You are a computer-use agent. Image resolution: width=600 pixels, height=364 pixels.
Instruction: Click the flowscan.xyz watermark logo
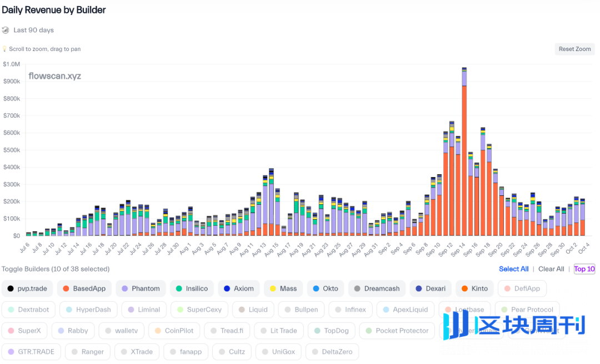pyautogui.click(x=54, y=76)
